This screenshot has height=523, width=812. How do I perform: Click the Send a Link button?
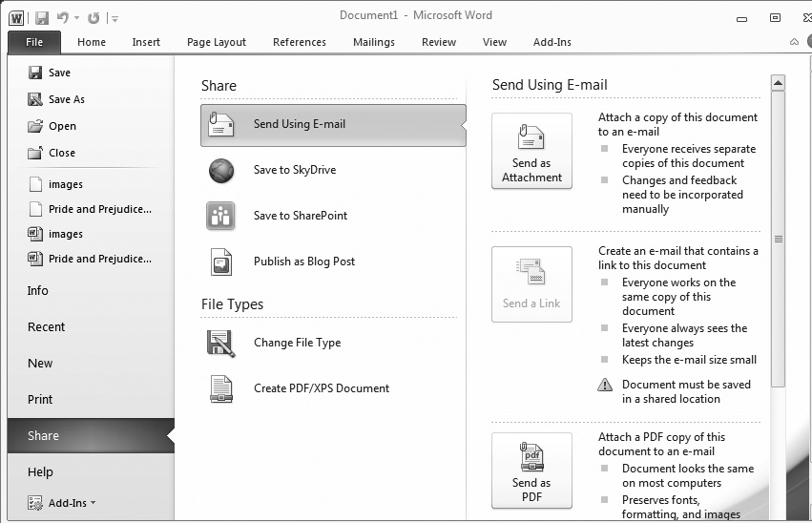pyautogui.click(x=531, y=284)
